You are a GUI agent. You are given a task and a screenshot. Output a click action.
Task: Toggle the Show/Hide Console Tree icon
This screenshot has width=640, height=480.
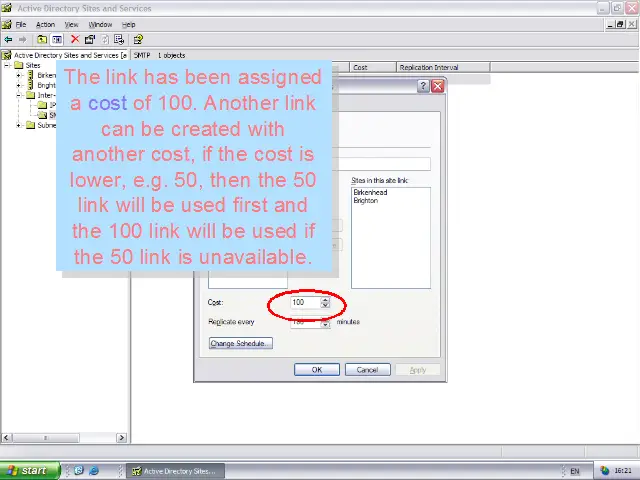pyautogui.click(x=57, y=39)
